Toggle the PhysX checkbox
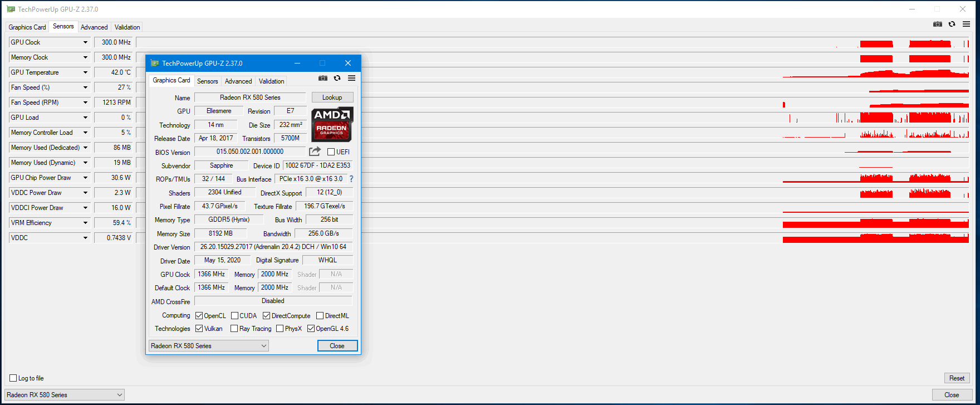The width and height of the screenshot is (980, 405). tap(280, 329)
